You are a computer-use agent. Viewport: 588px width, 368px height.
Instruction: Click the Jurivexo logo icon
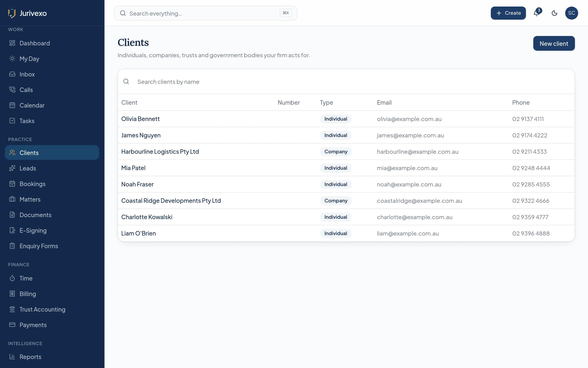tap(12, 13)
